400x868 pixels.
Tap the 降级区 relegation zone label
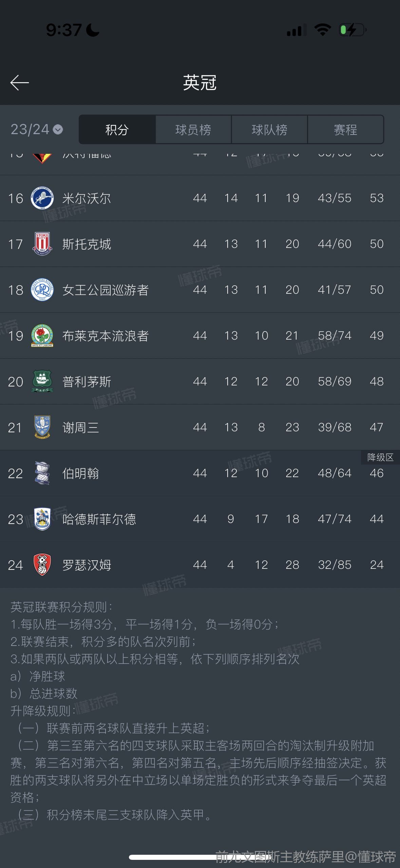pyautogui.click(x=380, y=457)
